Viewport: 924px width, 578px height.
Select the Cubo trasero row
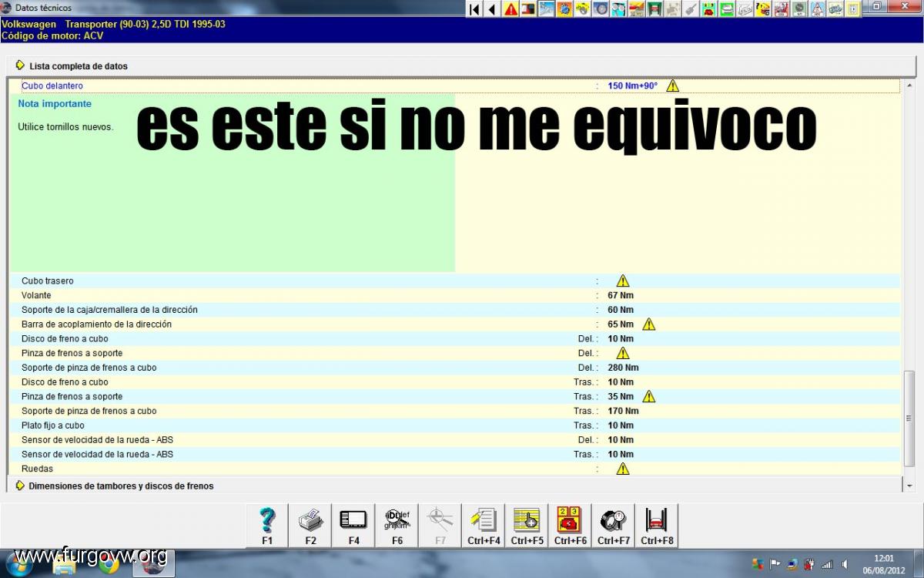click(x=454, y=281)
